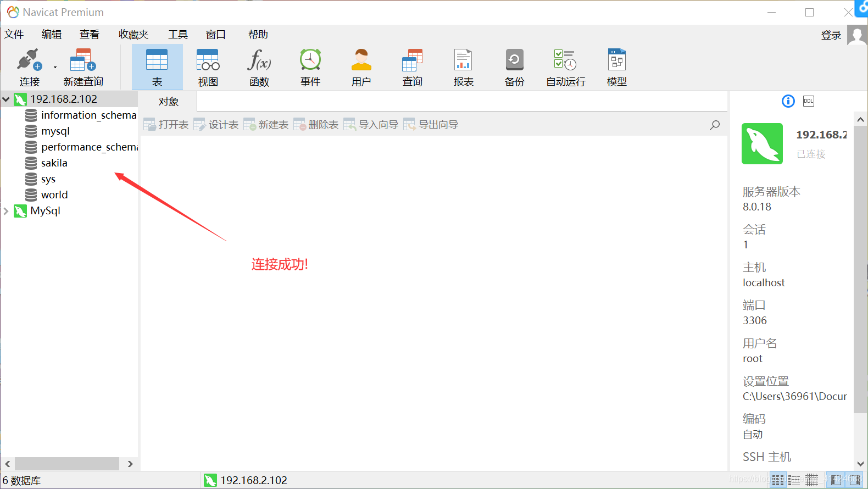
Task: Click Export Wizard (导出向导) button
Action: tap(431, 125)
